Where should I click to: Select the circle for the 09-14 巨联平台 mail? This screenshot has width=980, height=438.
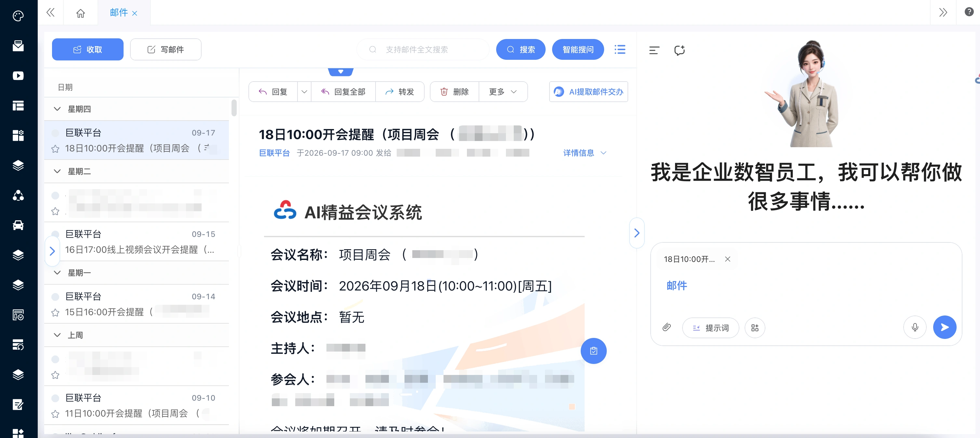coord(55,297)
